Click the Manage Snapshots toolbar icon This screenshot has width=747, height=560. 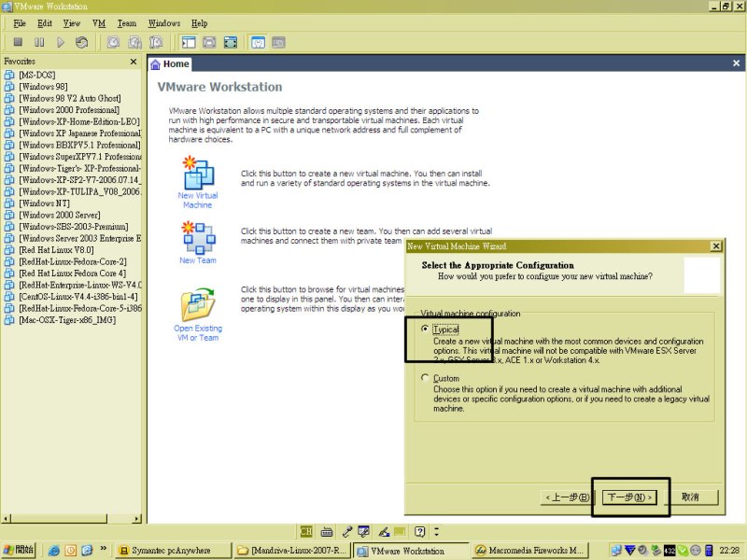[156, 42]
